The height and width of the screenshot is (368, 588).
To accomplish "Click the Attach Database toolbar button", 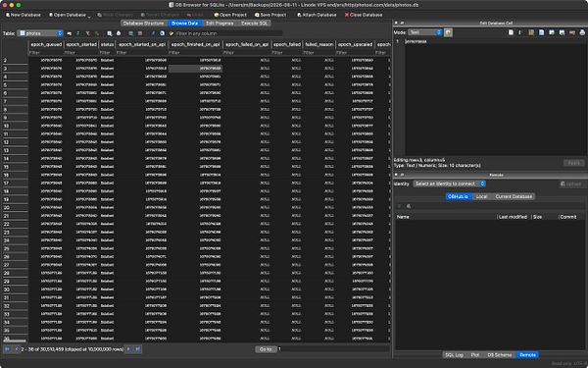I will point(317,15).
